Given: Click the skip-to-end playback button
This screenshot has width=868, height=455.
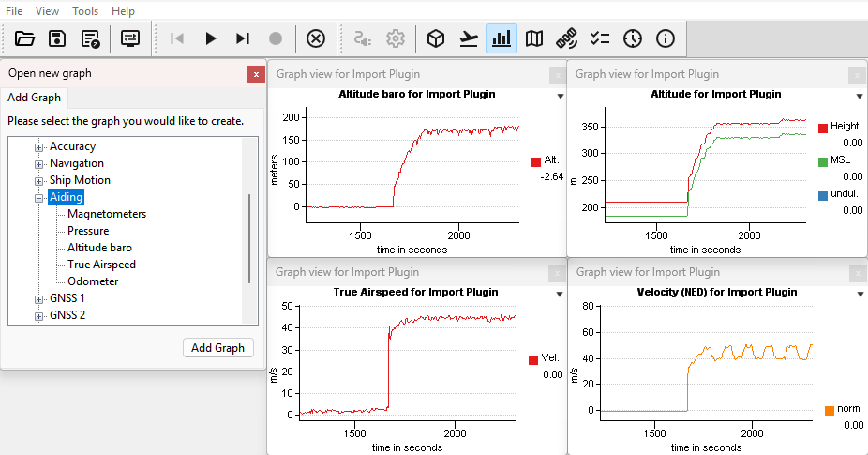Looking at the screenshot, I should point(243,38).
